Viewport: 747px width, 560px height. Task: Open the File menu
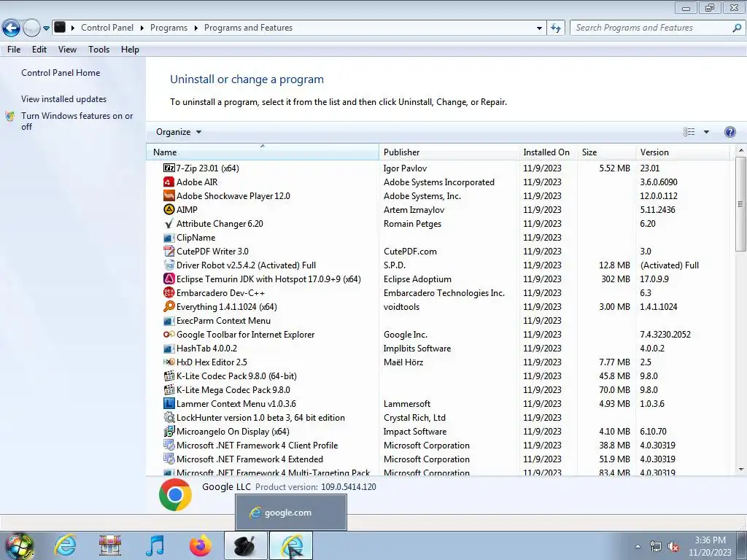click(14, 50)
